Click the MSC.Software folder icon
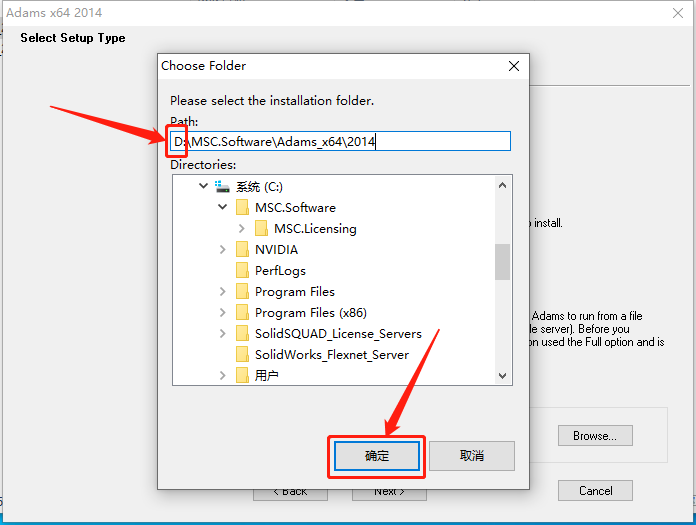 (242, 207)
